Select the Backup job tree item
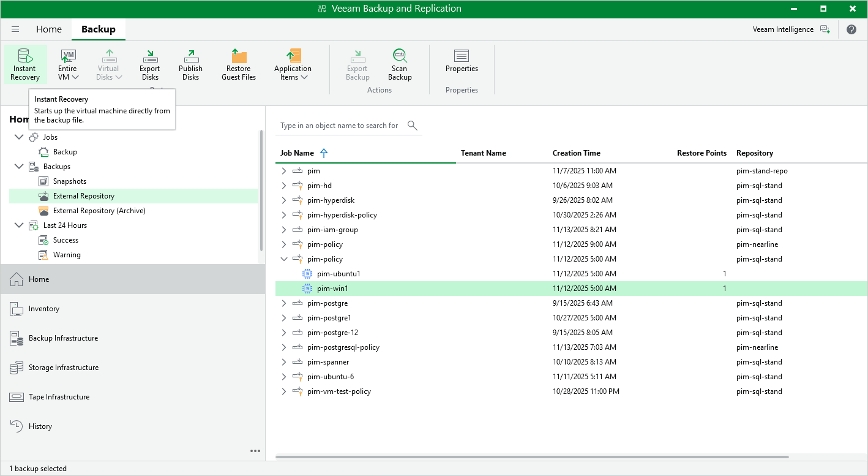Screen dimensions: 868x476 point(65,152)
